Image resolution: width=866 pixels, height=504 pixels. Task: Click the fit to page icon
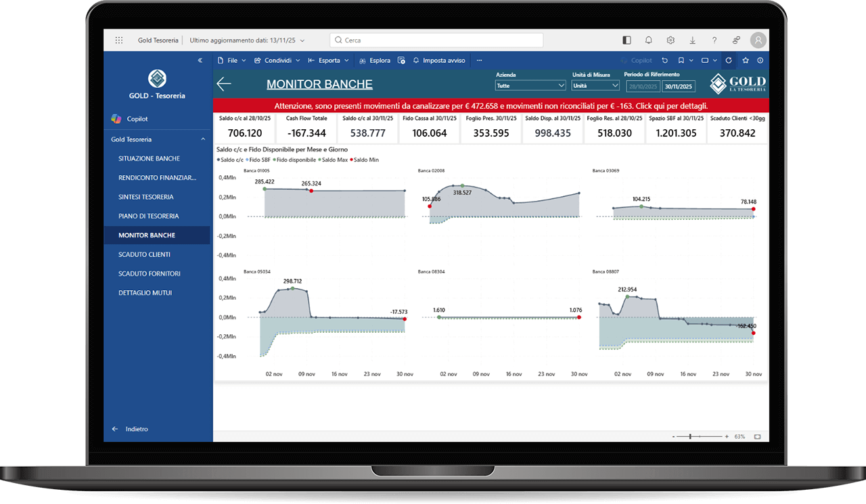pos(757,437)
